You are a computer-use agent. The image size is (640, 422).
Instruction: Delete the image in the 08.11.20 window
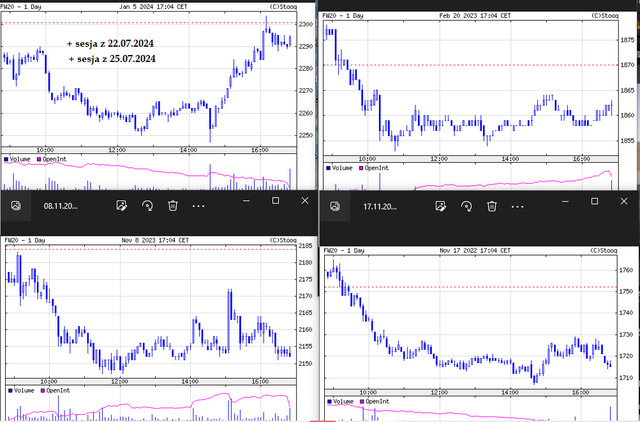pyautogui.click(x=173, y=206)
